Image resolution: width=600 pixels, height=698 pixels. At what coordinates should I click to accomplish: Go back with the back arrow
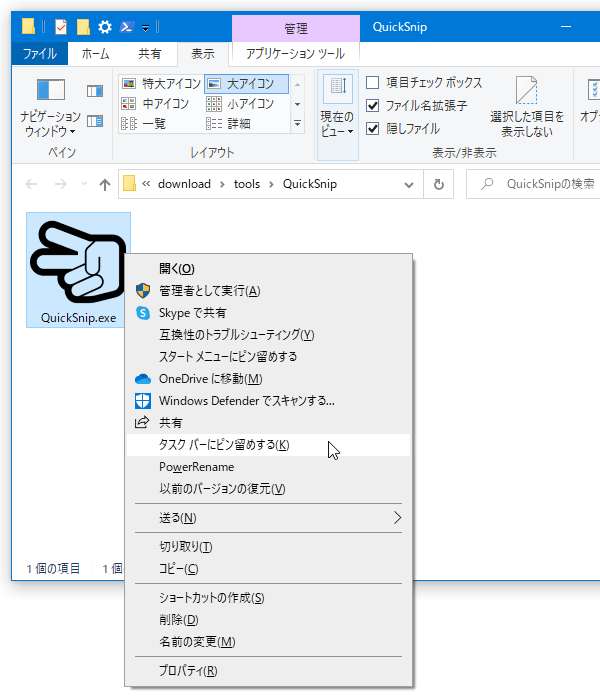(x=31, y=184)
